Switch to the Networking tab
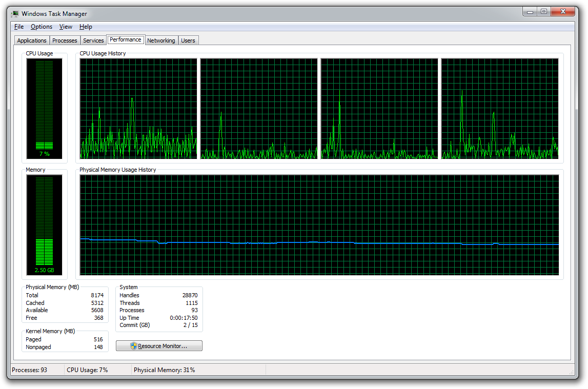Image resolution: width=588 pixels, height=389 pixels. tap(161, 40)
